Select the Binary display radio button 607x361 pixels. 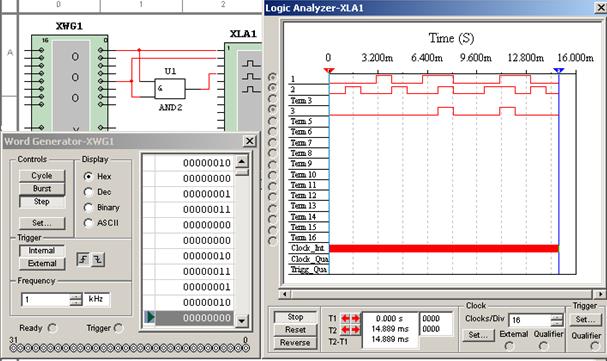pos(88,207)
